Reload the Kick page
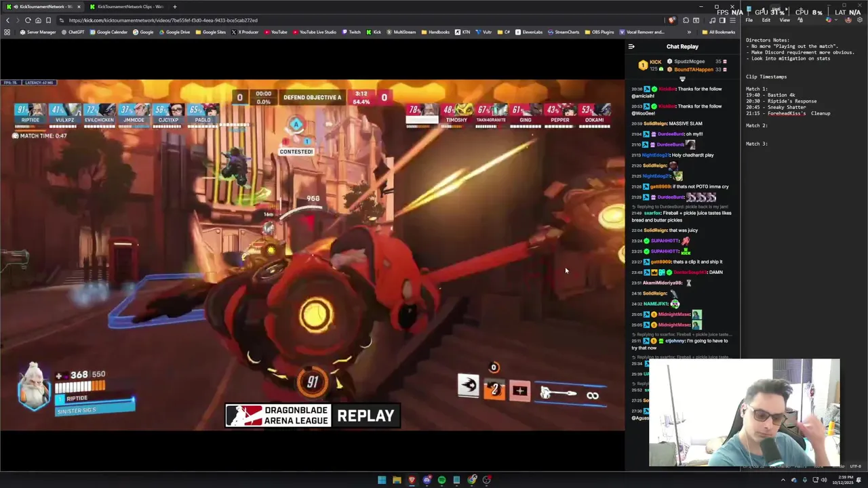 [x=28, y=20]
